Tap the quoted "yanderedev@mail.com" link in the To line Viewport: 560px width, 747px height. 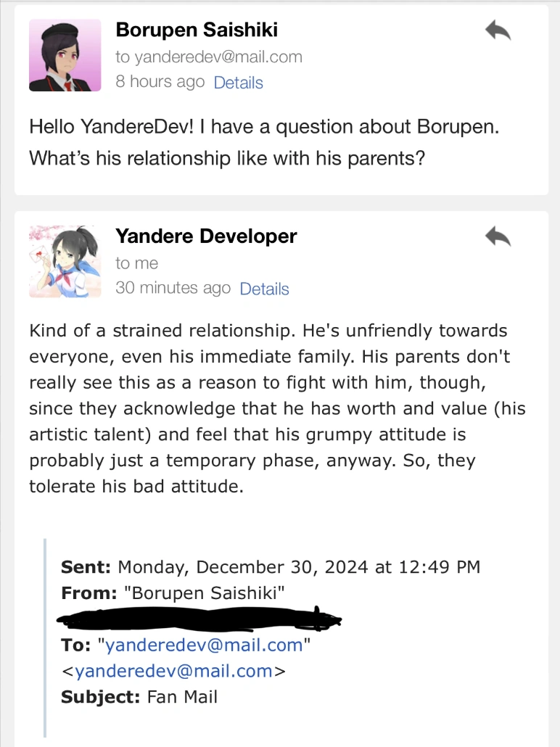point(204,645)
